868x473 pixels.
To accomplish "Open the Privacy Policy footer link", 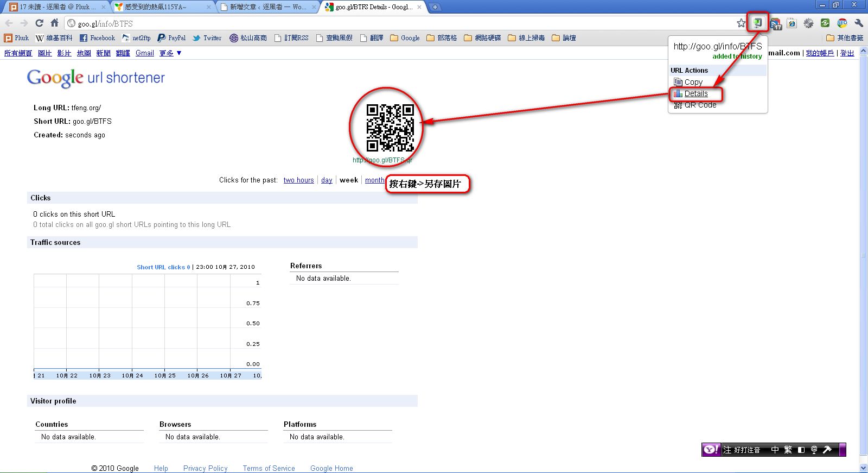I will pos(205,468).
